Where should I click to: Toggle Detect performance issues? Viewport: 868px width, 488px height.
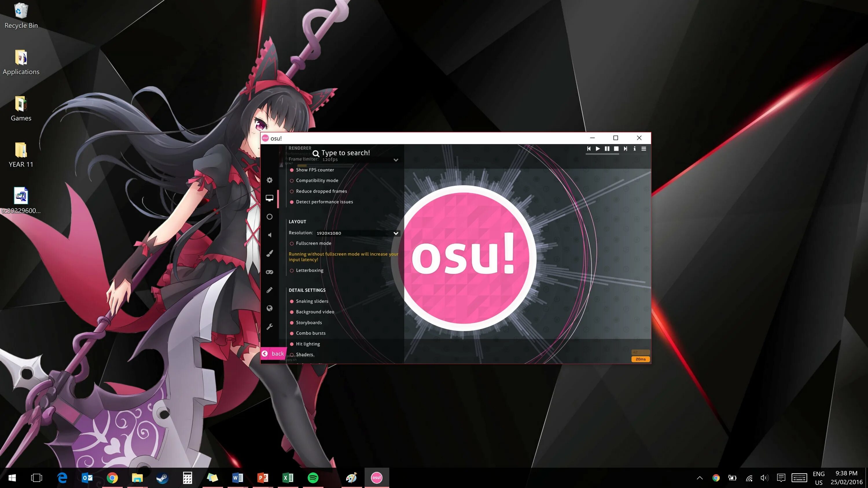(321, 202)
